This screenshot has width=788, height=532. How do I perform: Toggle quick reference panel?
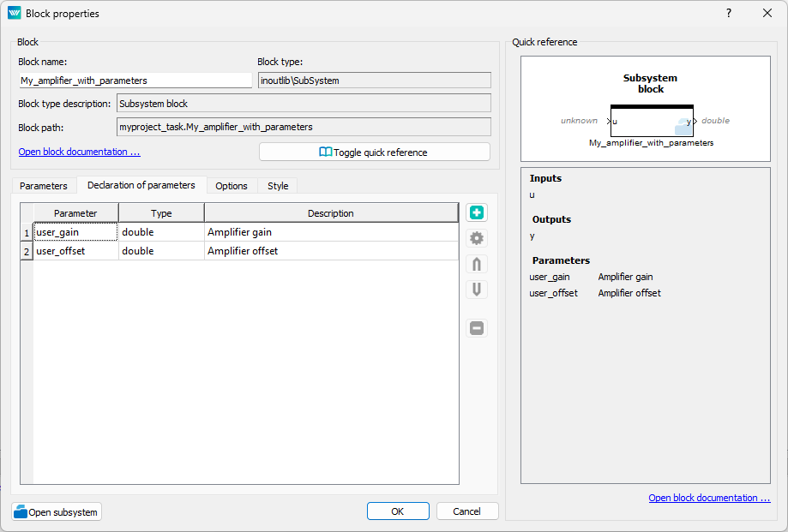pos(374,152)
